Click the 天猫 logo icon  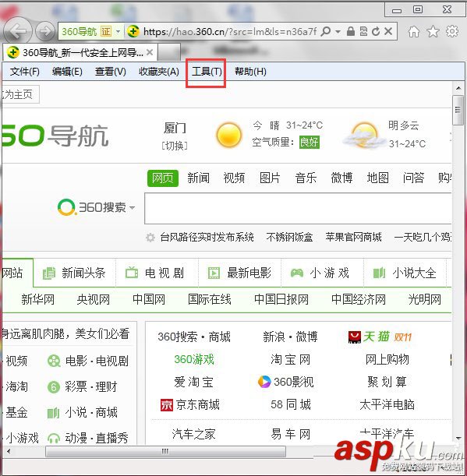355,337
